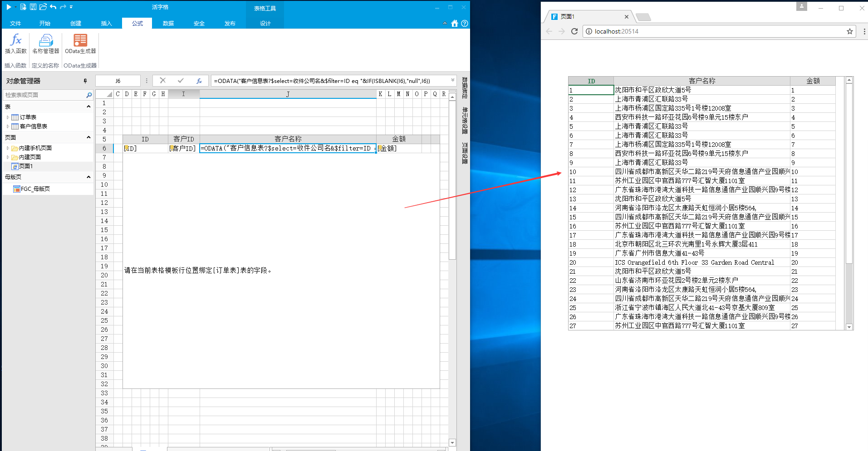Screen dimensions: 868x451
Task: Select 订单表 in the table list
Action: tap(28, 117)
